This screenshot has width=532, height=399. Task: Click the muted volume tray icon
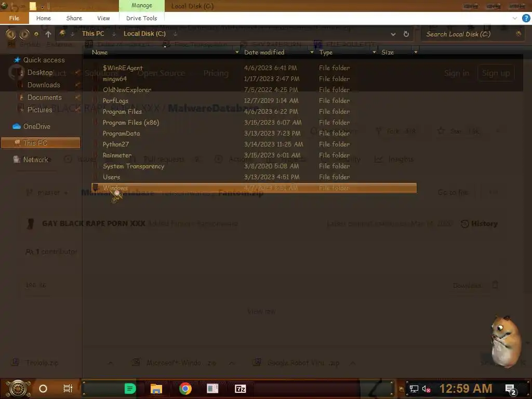[426, 389]
